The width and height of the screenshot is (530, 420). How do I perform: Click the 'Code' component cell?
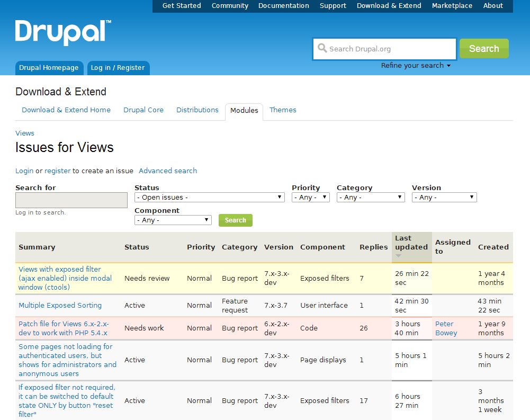click(x=309, y=328)
